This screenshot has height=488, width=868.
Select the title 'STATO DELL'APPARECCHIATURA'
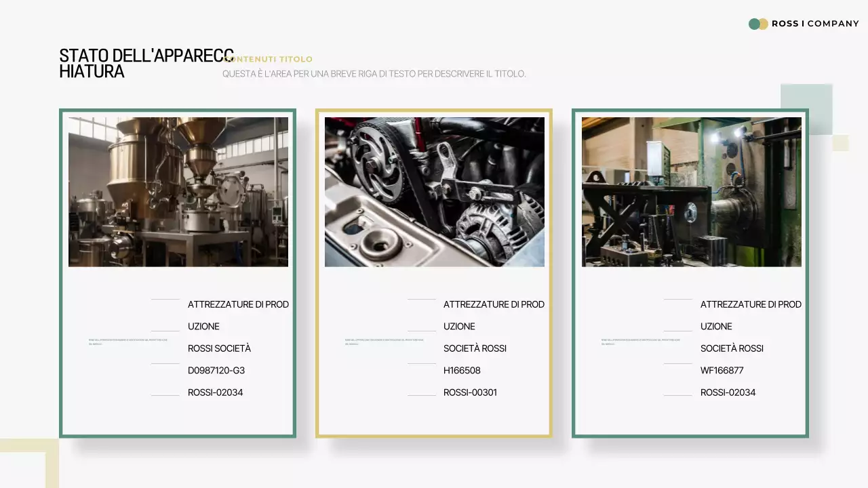(146, 62)
